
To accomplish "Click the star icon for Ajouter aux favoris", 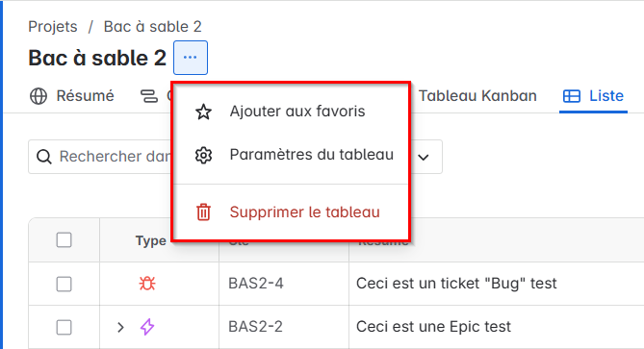I will (203, 112).
